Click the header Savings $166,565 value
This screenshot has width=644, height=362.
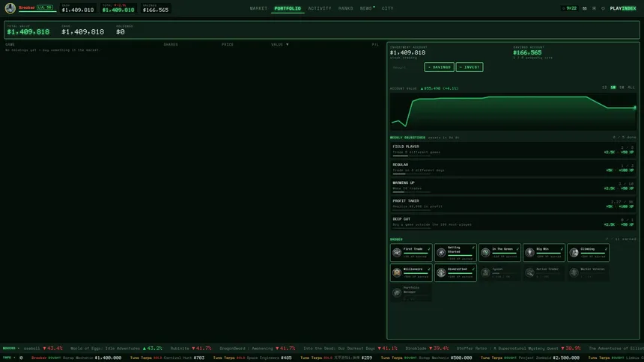click(156, 10)
